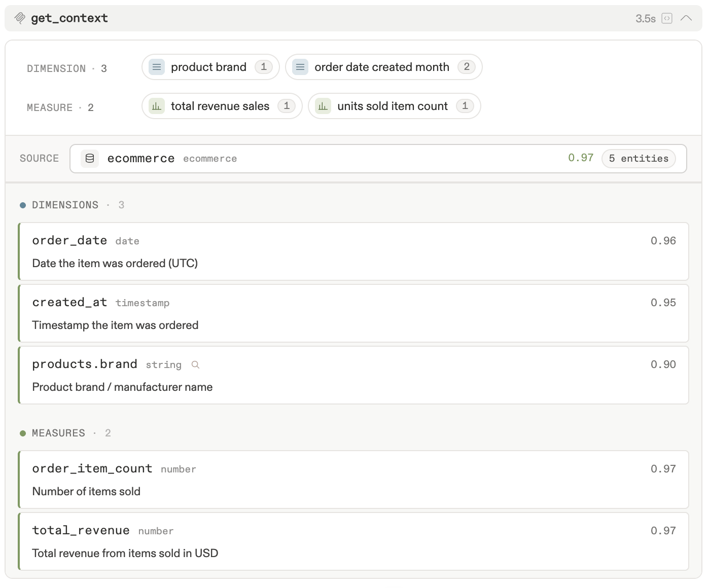
Task: Click the 0.96 score on order_date
Action: click(x=663, y=241)
